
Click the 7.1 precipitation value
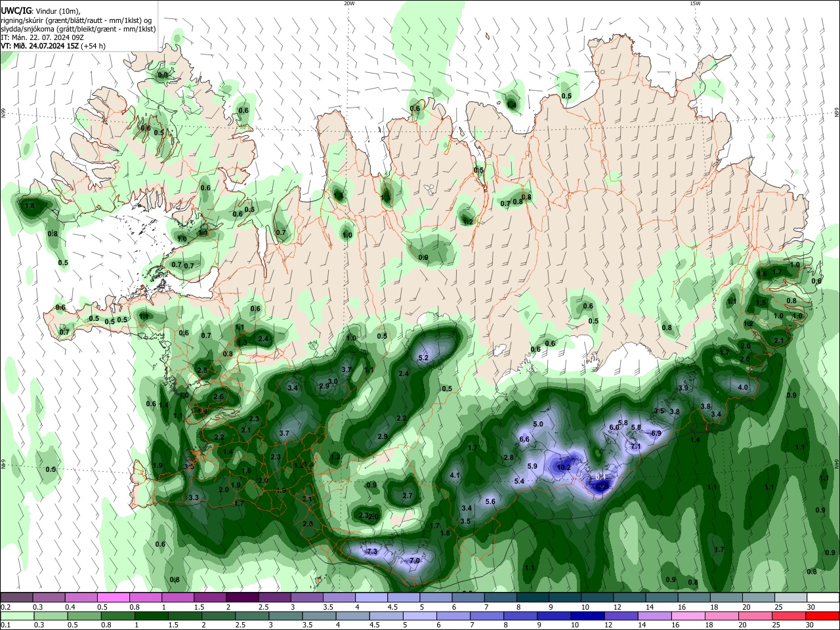click(x=636, y=446)
